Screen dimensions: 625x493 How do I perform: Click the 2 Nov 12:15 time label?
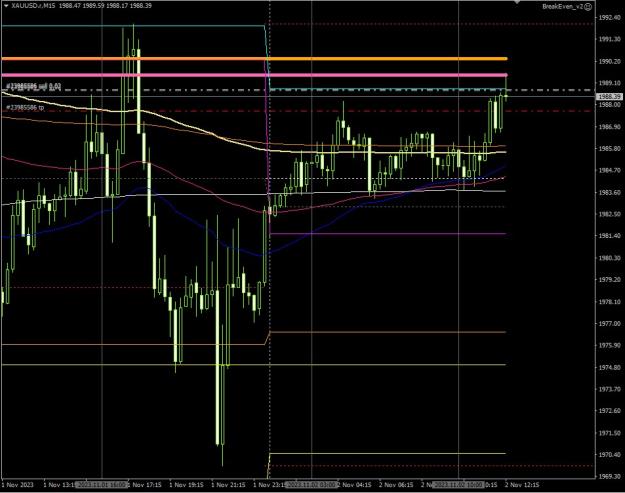(x=522, y=485)
